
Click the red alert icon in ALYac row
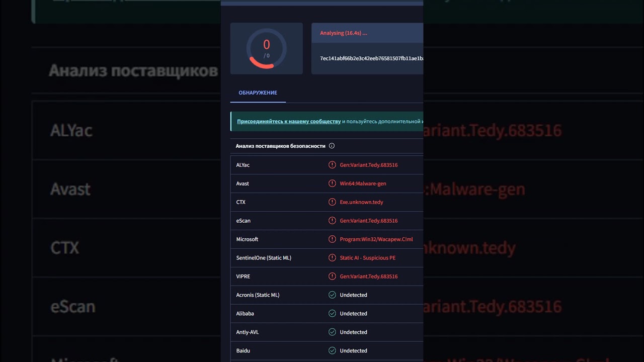(x=332, y=165)
